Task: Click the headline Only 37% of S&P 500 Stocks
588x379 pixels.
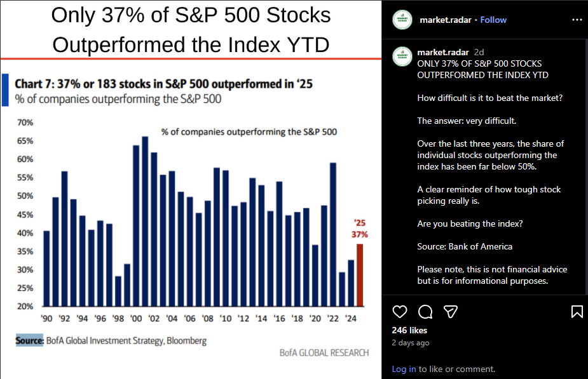Action: click(191, 16)
